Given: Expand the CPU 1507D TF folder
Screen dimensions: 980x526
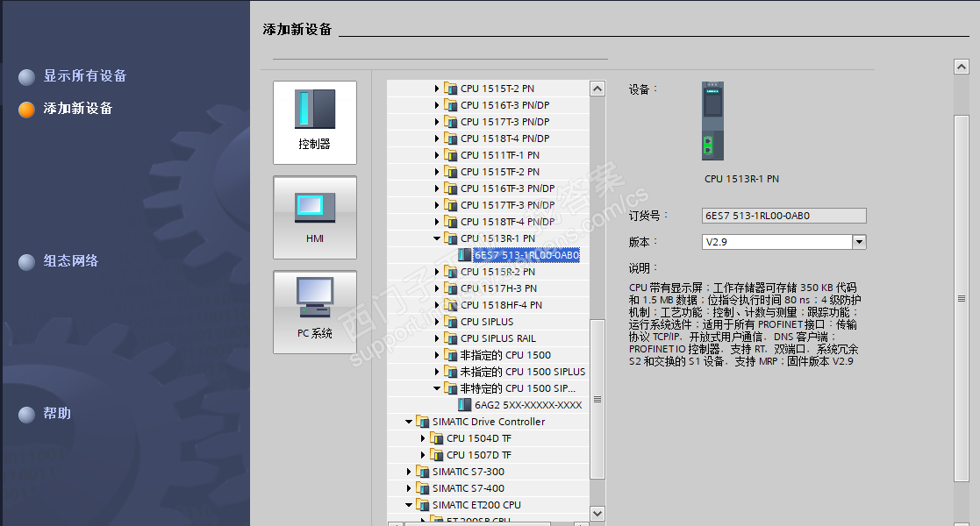Looking at the screenshot, I should (x=423, y=455).
